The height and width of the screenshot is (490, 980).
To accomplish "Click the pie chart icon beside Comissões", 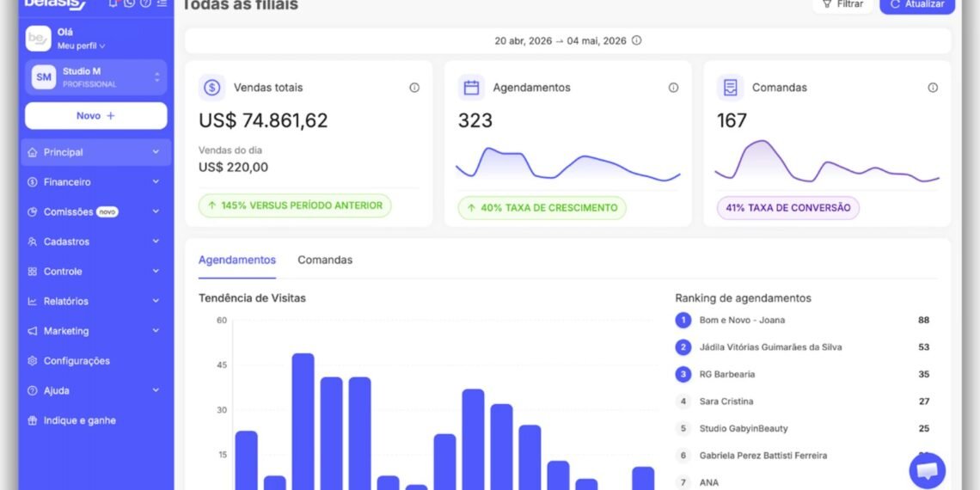I will [33, 211].
